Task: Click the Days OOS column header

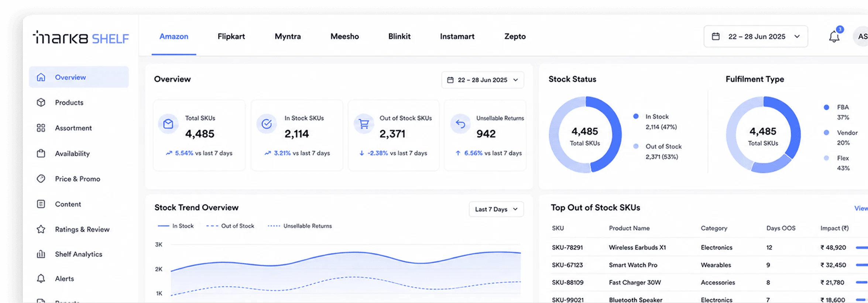Action: coord(781,228)
